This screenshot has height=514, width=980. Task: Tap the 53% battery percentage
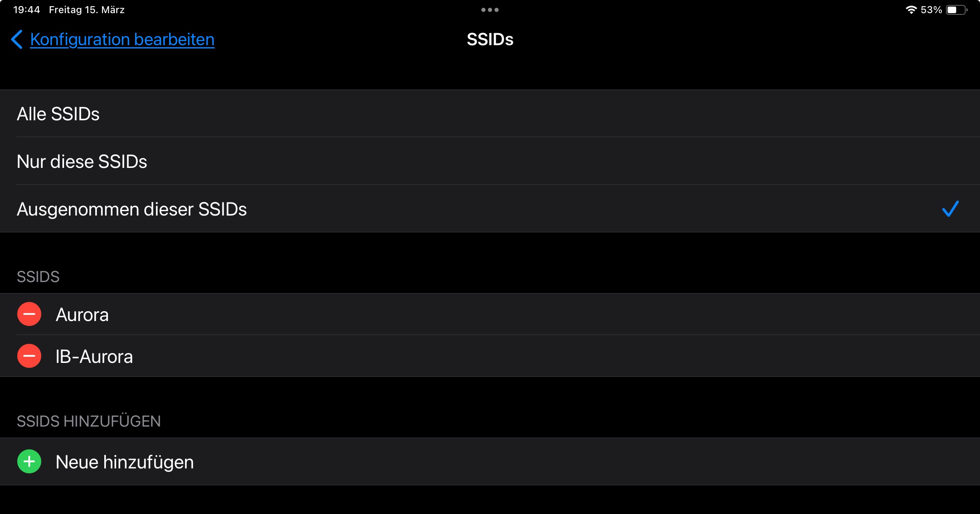pos(931,10)
